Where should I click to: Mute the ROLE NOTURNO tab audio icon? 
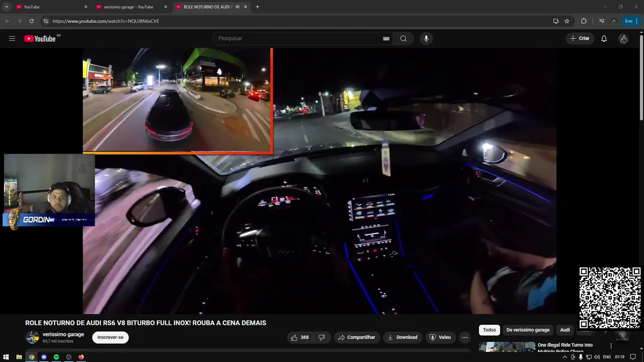pyautogui.click(x=237, y=7)
